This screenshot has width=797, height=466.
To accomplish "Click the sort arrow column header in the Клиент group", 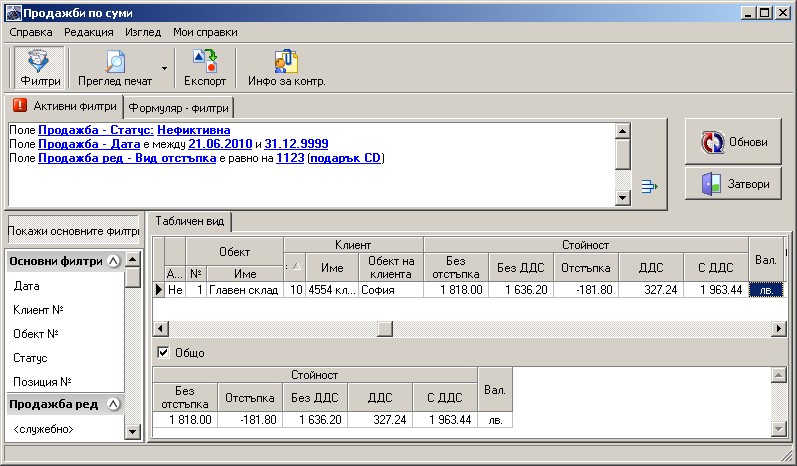I will coord(294,267).
